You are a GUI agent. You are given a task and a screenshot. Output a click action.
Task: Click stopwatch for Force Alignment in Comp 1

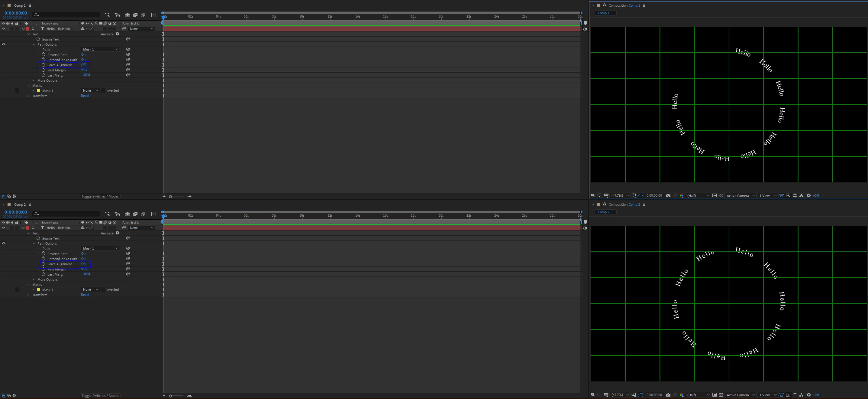[x=44, y=65]
